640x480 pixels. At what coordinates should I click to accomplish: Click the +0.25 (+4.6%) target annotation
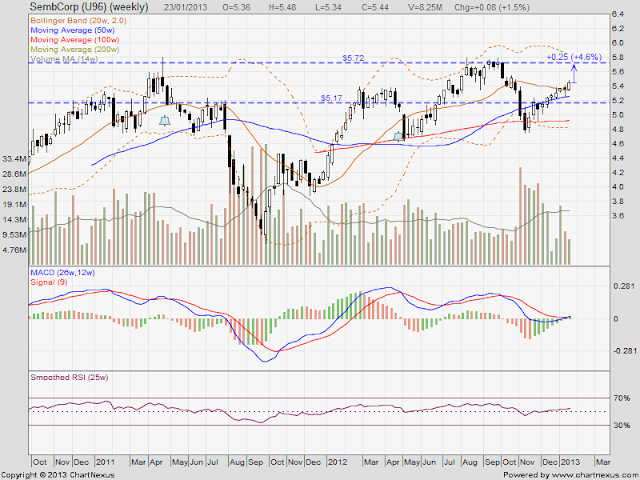tap(574, 57)
